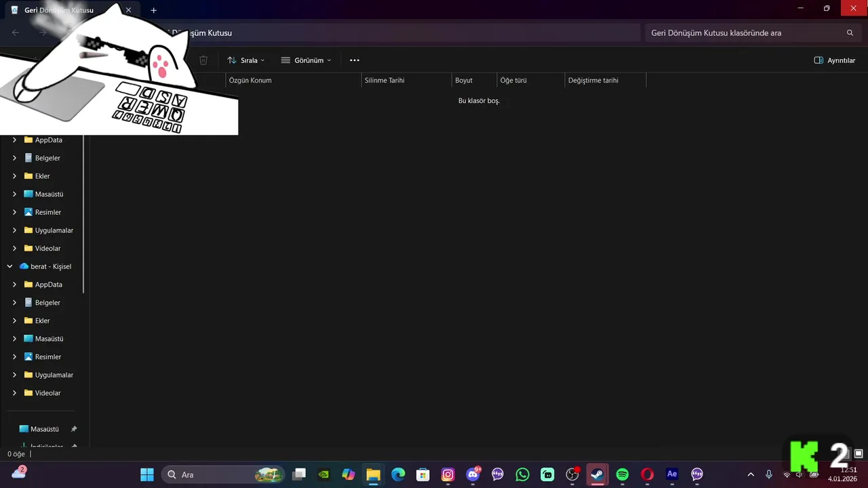Open Steam from taskbar
The width and height of the screenshot is (868, 488).
[x=597, y=474]
